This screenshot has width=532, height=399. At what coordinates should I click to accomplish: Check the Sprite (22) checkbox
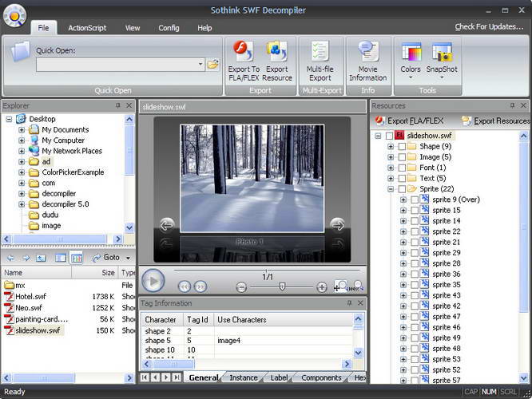[x=402, y=189]
